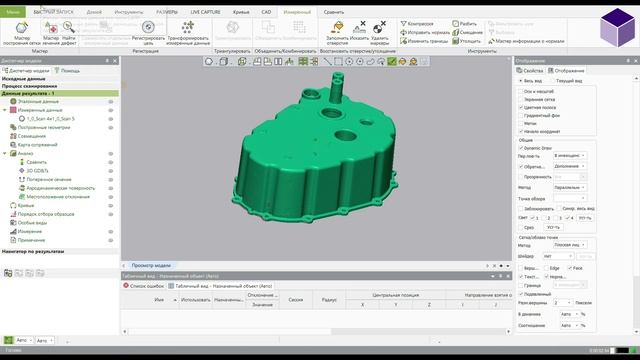Viewport: 640px width, 360px height.
Task: Toggle the Dynamic Draw checkbox
Action: 521,148
